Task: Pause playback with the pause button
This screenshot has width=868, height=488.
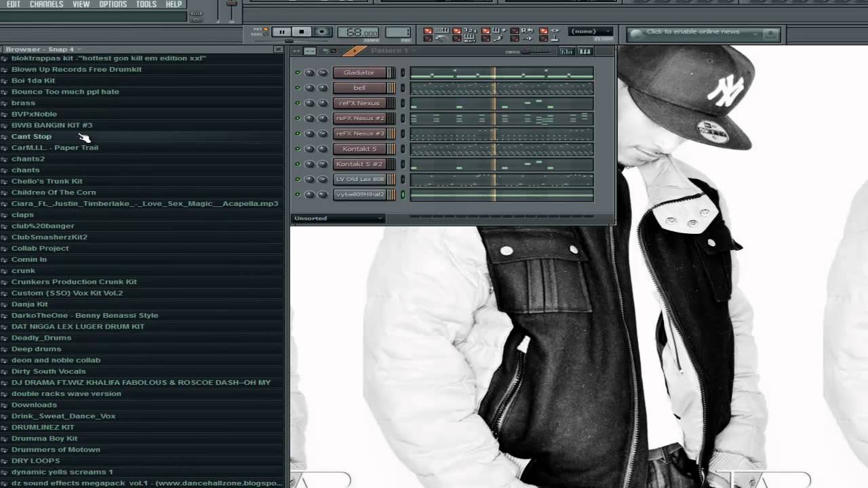Action: 281,32
